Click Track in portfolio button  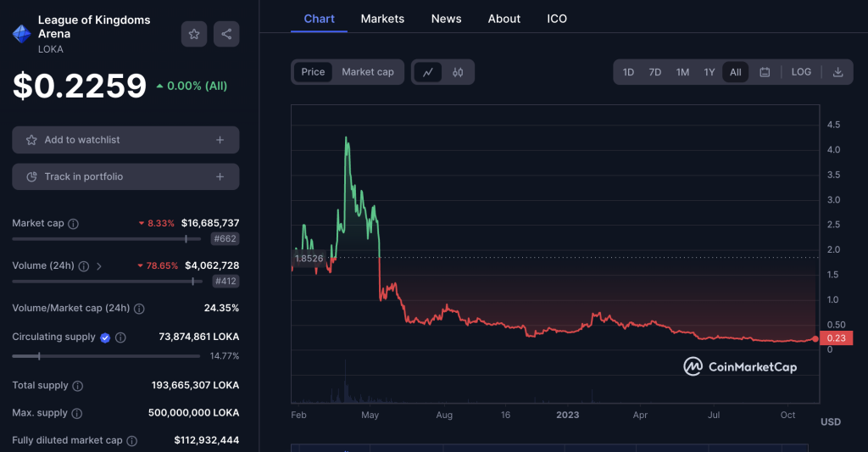tap(125, 176)
